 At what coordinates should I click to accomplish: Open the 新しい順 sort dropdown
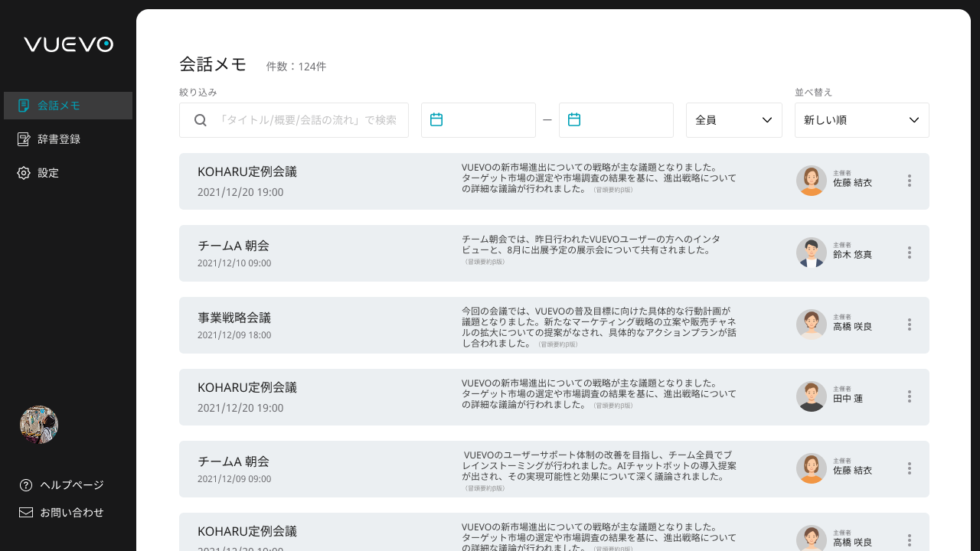(x=862, y=120)
